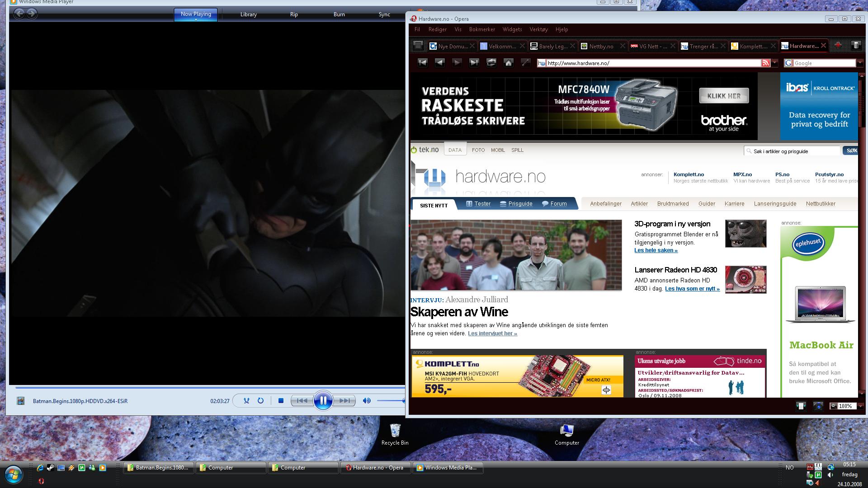Switch to the Library tab in Media Player
This screenshot has width=868, height=488.
click(x=248, y=14)
